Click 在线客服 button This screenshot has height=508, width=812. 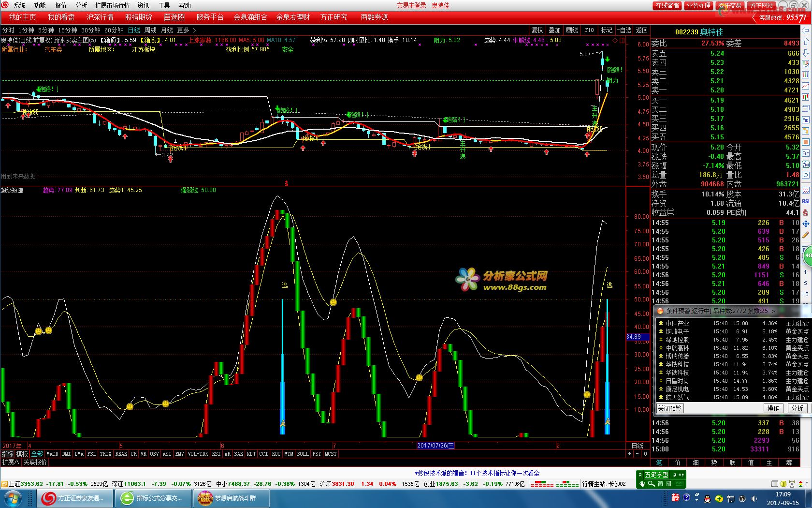point(667,5)
